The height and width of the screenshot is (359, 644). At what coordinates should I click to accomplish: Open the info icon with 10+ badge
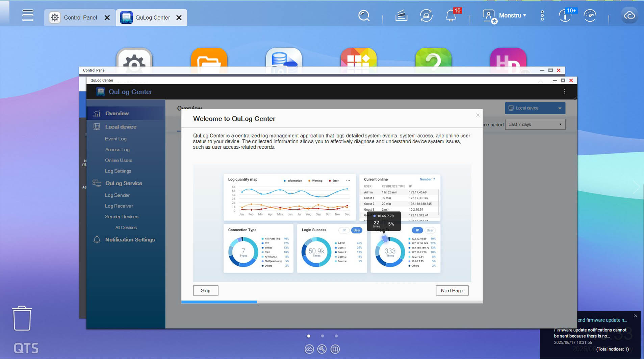pyautogui.click(x=566, y=16)
